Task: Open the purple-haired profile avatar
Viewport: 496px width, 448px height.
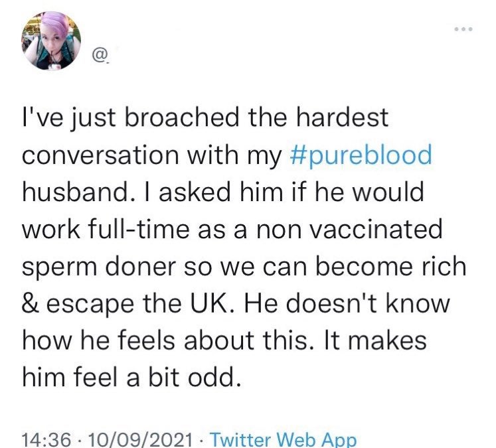Action: click(x=51, y=40)
